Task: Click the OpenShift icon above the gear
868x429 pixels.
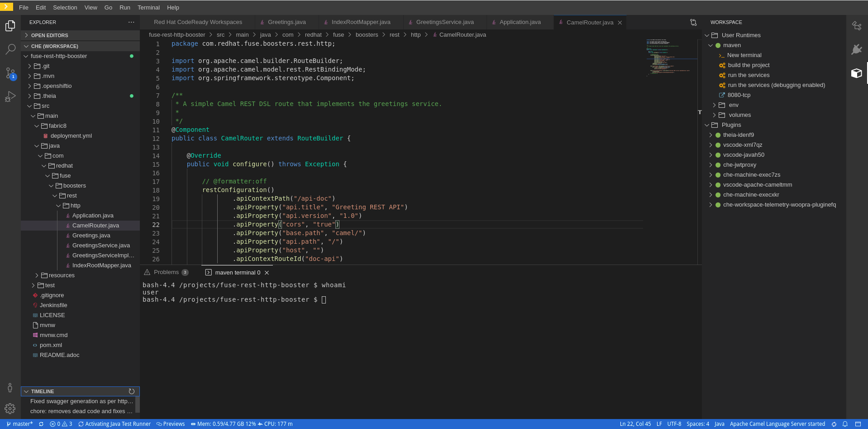Action: point(10,387)
